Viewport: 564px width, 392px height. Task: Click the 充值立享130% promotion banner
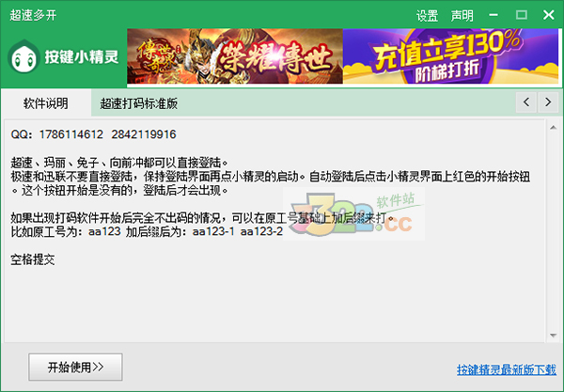click(x=450, y=56)
